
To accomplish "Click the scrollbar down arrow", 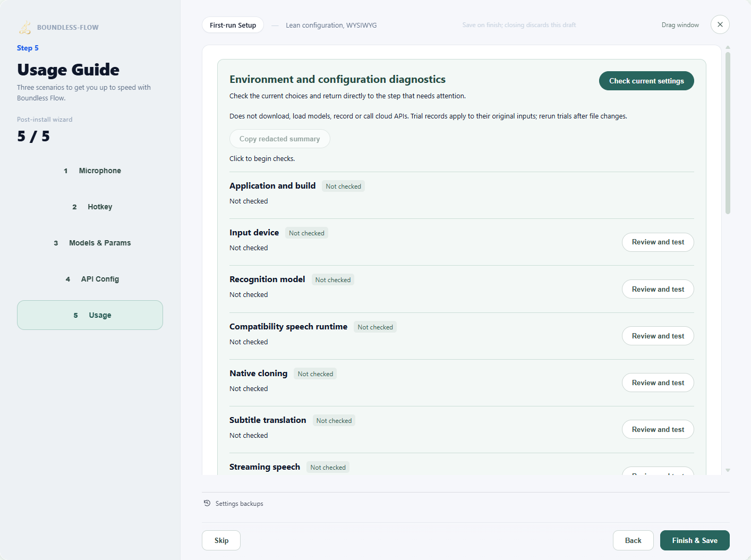I will click(x=728, y=470).
